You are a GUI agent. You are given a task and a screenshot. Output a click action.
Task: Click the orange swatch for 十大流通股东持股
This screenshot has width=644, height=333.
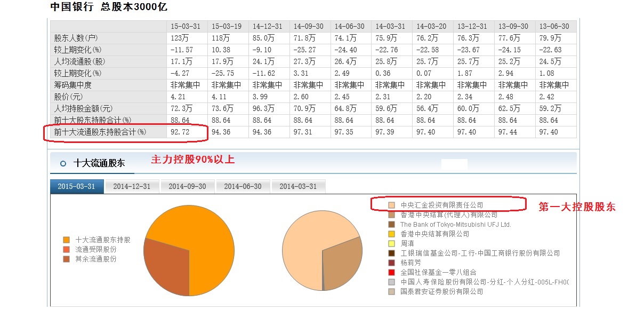point(66,240)
